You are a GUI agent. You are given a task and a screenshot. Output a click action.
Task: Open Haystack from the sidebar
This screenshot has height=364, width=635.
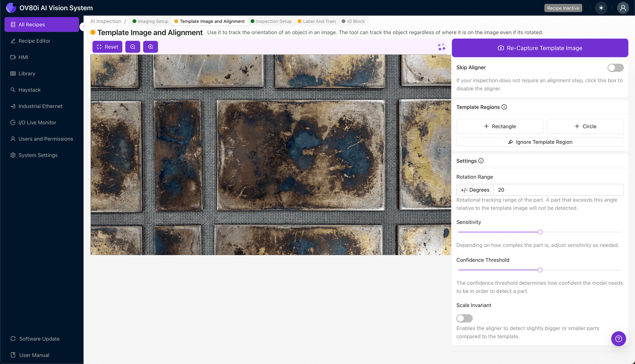coord(29,90)
